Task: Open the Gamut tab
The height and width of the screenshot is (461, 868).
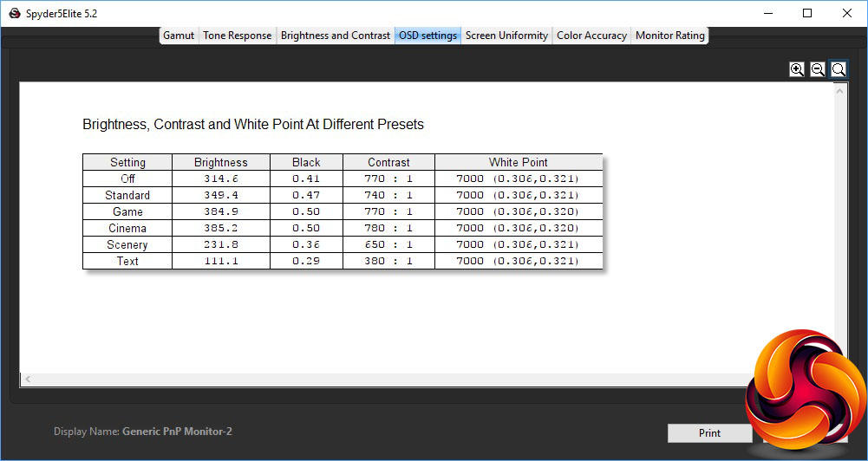Action: click(x=179, y=36)
